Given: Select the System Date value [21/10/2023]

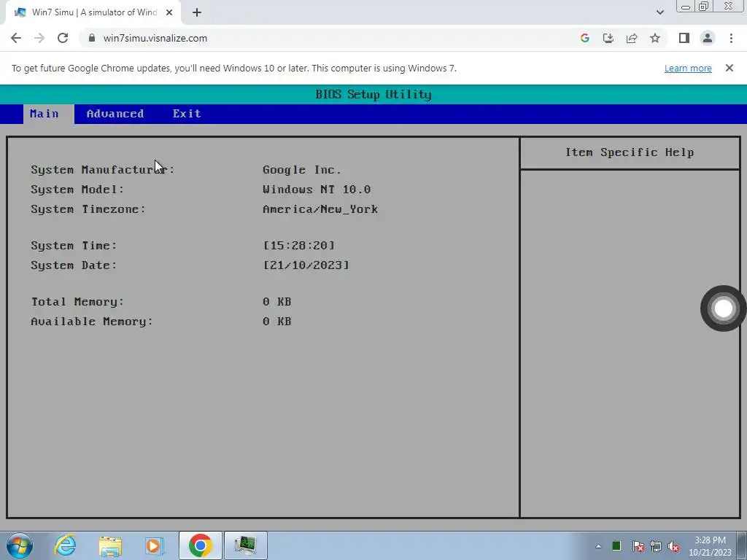Looking at the screenshot, I should tap(306, 265).
